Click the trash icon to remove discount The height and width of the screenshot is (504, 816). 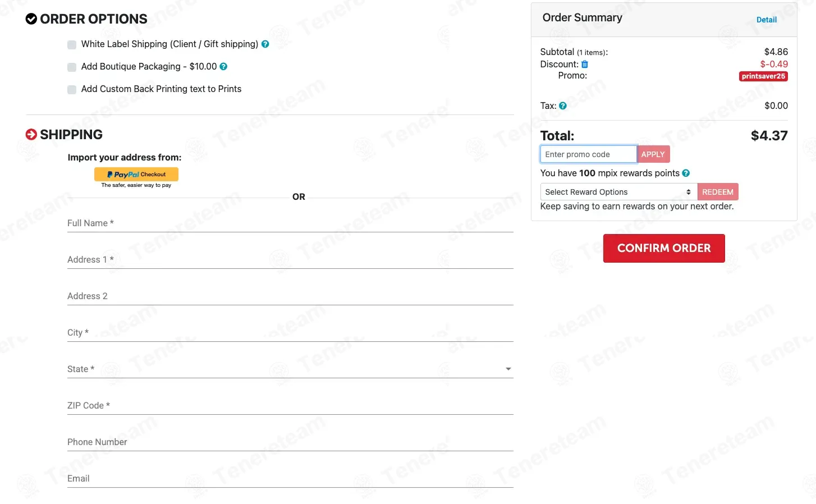tap(585, 64)
